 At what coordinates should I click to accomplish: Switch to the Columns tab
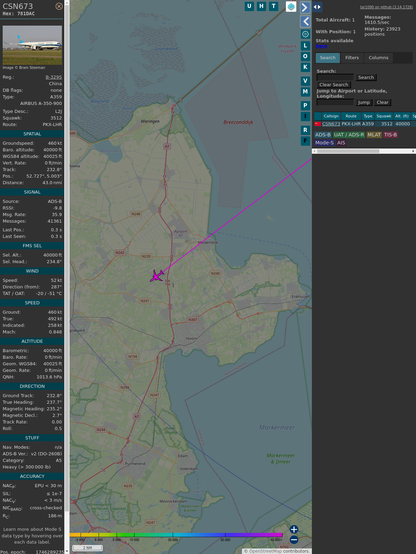point(378,58)
